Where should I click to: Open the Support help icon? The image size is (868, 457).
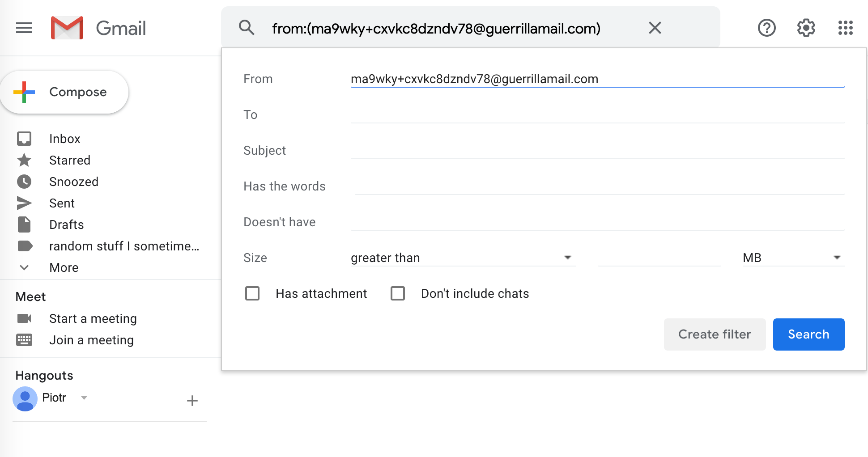tap(766, 28)
